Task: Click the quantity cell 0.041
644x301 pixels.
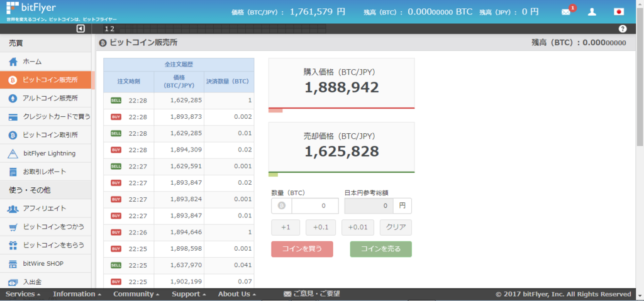Action: 229,265
